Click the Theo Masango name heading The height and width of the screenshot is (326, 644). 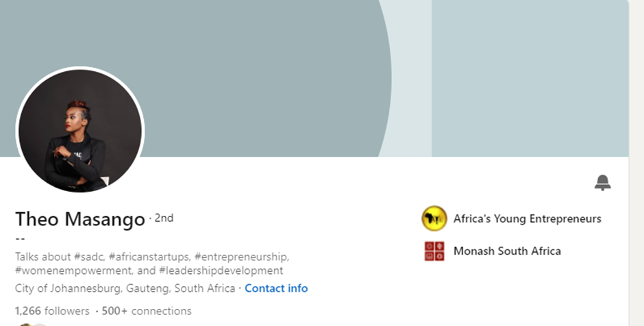[x=80, y=219]
